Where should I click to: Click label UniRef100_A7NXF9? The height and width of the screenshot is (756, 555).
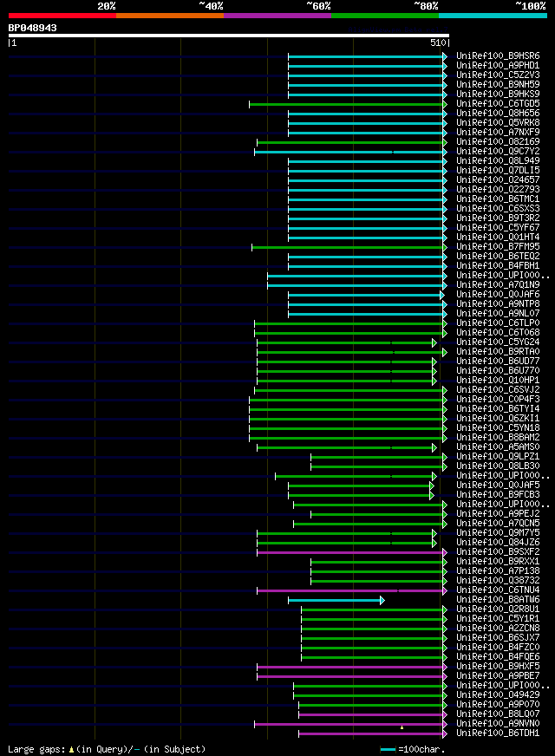[x=498, y=132]
